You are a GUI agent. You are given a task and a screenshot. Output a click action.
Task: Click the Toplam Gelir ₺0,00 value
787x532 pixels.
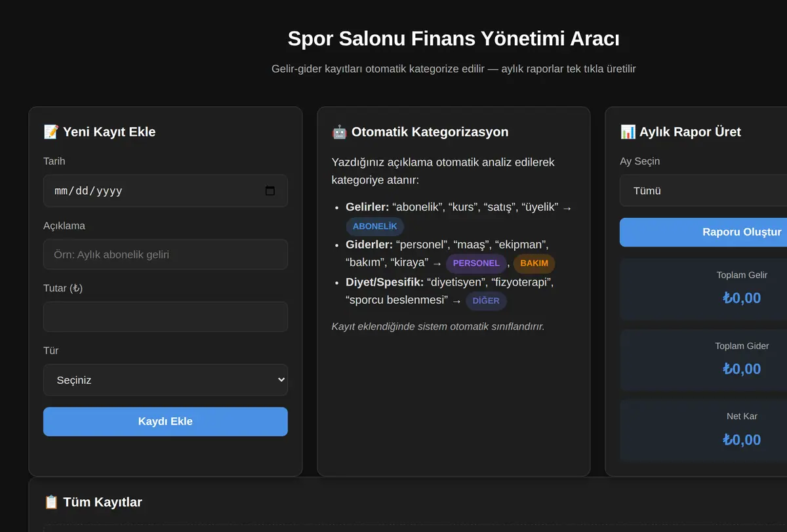point(742,298)
